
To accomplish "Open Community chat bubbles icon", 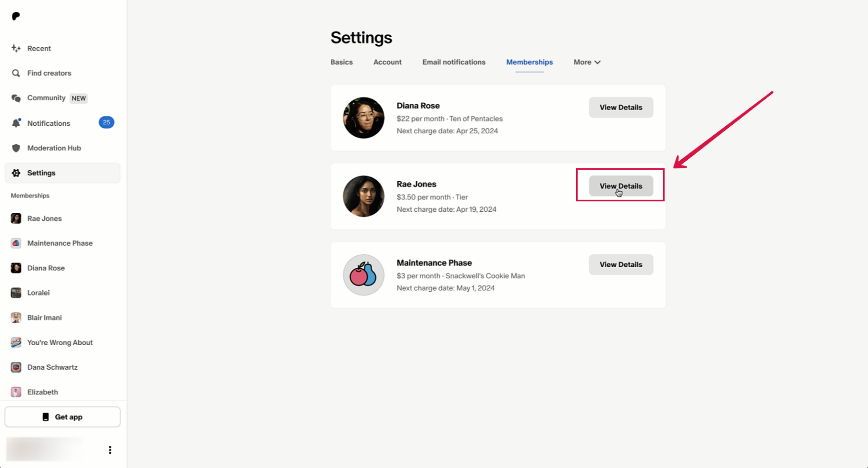I will [x=16, y=98].
